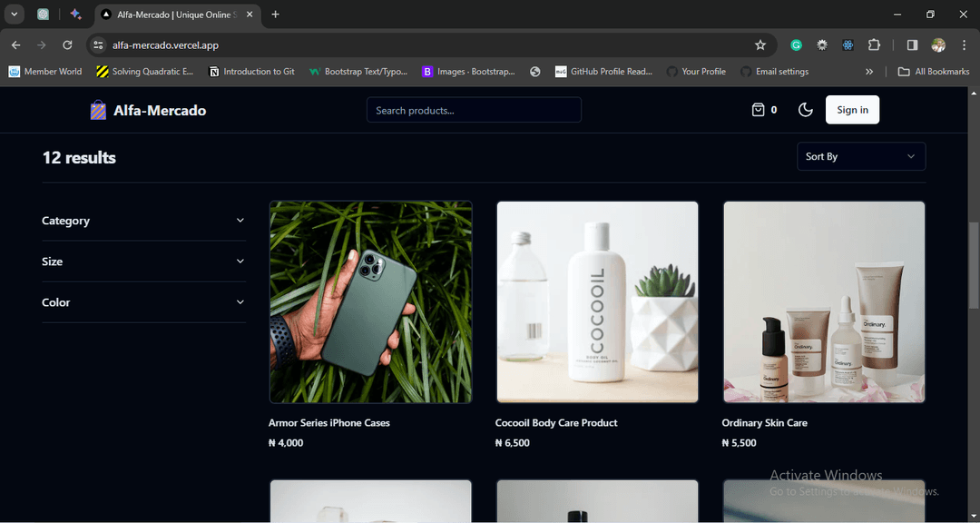Open the tab search dropdown
This screenshot has width=980, height=523.
point(14,15)
